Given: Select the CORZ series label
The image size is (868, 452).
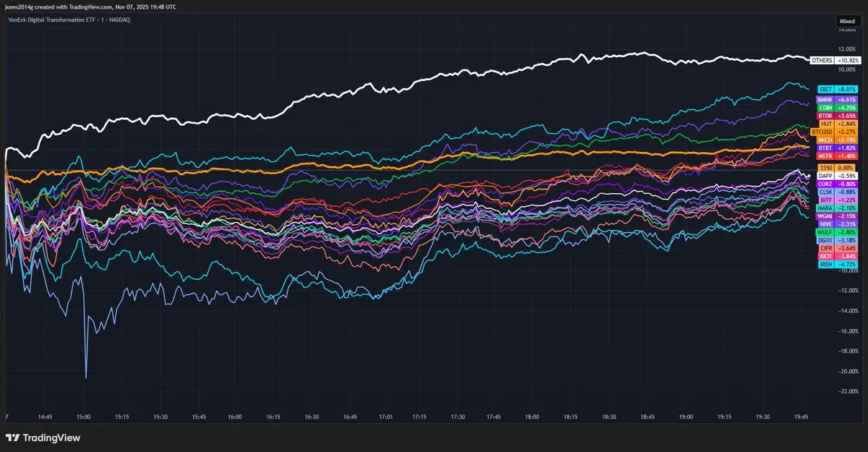Looking at the screenshot, I should [825, 184].
